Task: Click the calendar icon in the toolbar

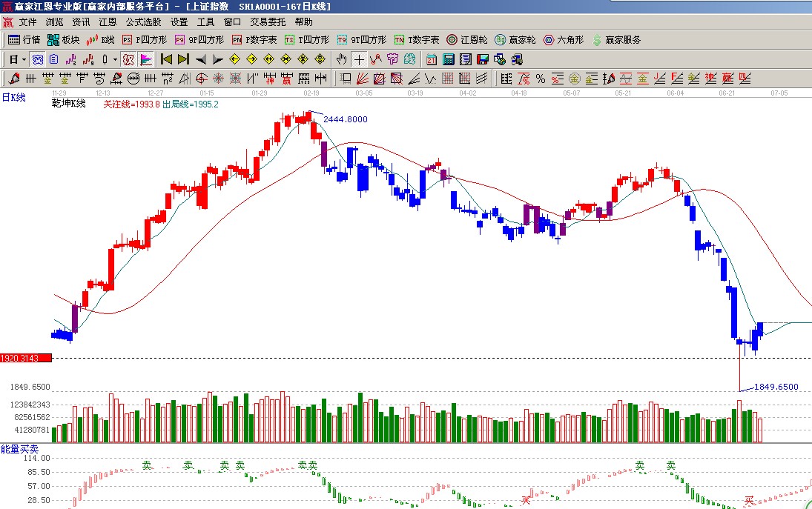Action: pyautogui.click(x=431, y=59)
